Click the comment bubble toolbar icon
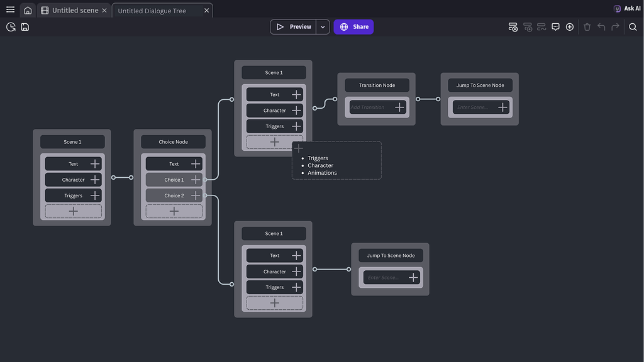 click(x=555, y=27)
